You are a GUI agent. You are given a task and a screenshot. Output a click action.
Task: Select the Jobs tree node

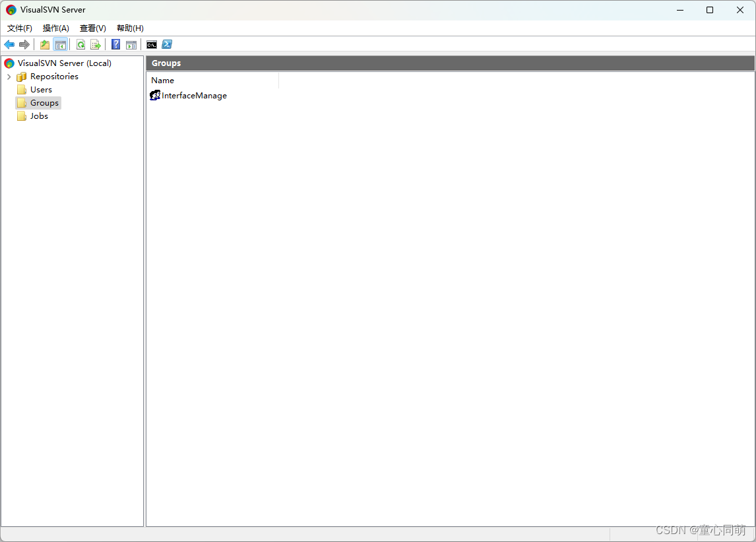pos(39,116)
